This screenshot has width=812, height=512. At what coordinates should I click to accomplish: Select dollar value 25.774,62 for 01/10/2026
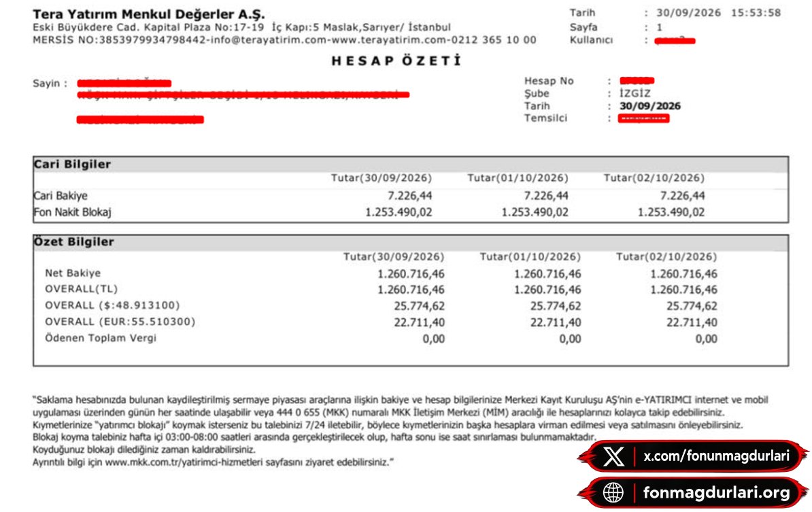coord(555,306)
